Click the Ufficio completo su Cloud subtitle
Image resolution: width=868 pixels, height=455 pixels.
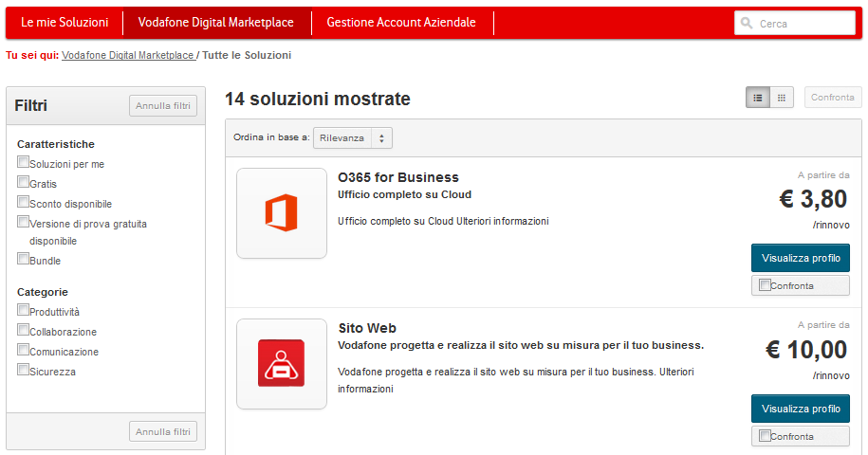pyautogui.click(x=405, y=194)
